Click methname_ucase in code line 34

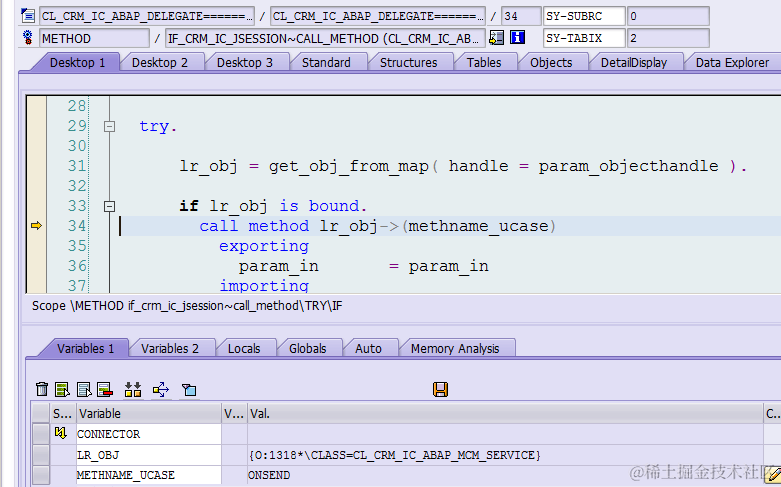click(x=479, y=226)
